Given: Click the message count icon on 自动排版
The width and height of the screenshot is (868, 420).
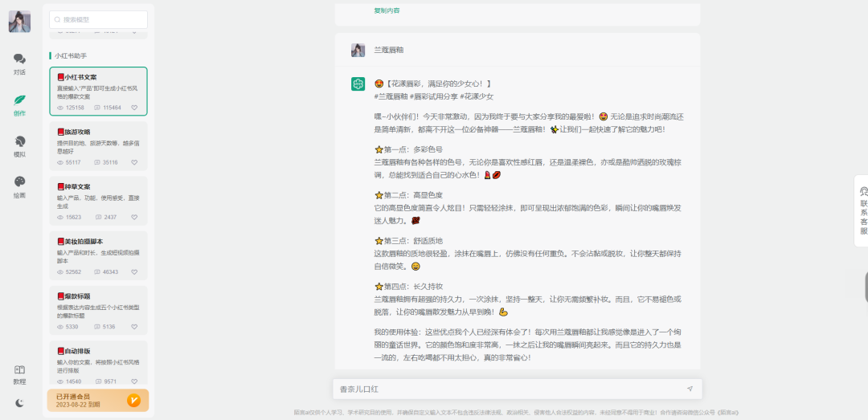Looking at the screenshot, I should [x=99, y=381].
